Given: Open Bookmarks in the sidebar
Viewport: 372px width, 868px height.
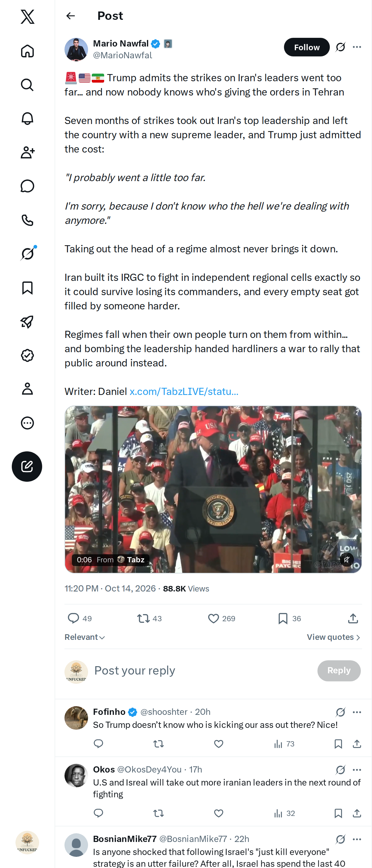Looking at the screenshot, I should [27, 288].
